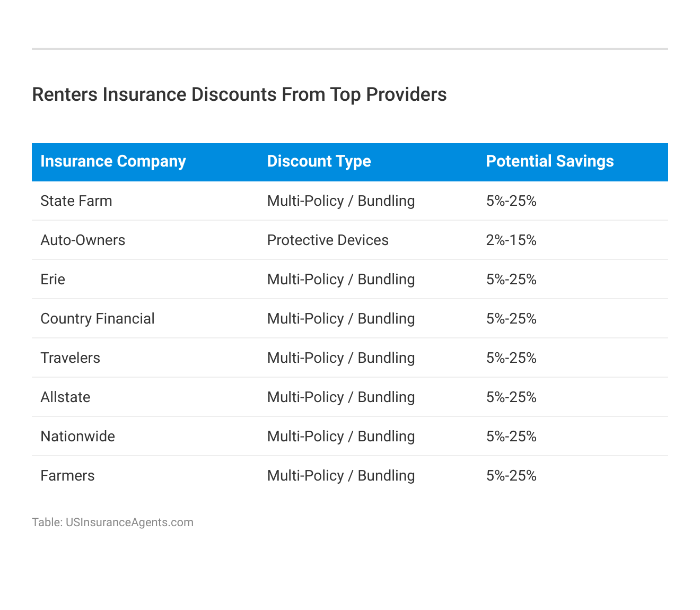Click the Protective Devices discount type
The image size is (700, 610).
[x=328, y=240]
